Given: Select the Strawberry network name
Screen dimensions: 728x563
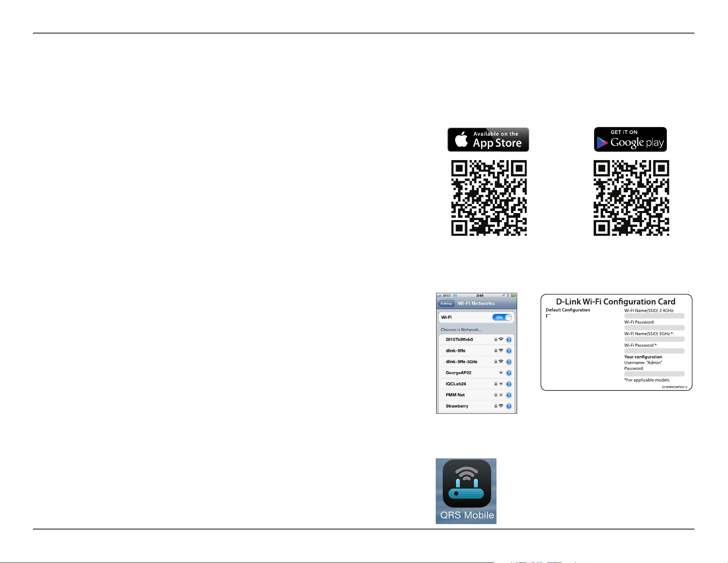Looking at the screenshot, I should (x=457, y=406).
